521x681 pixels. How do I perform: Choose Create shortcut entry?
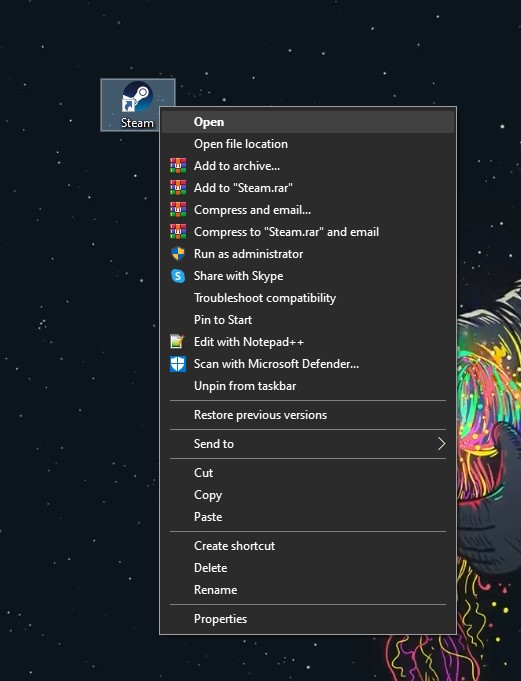307,546
